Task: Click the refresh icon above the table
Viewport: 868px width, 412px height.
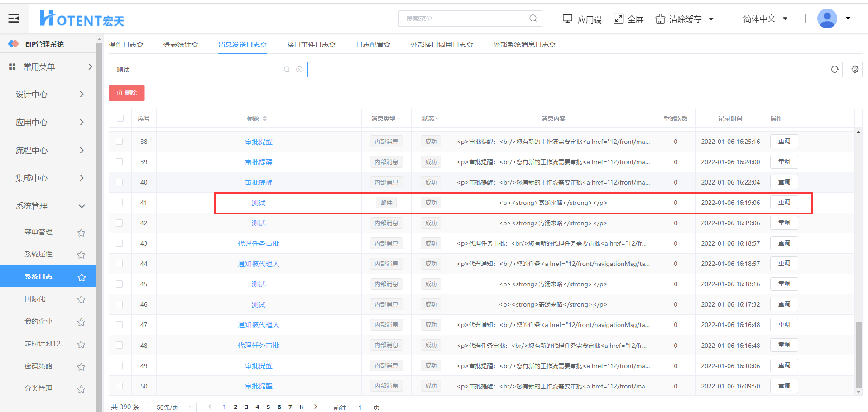Action: (x=834, y=69)
